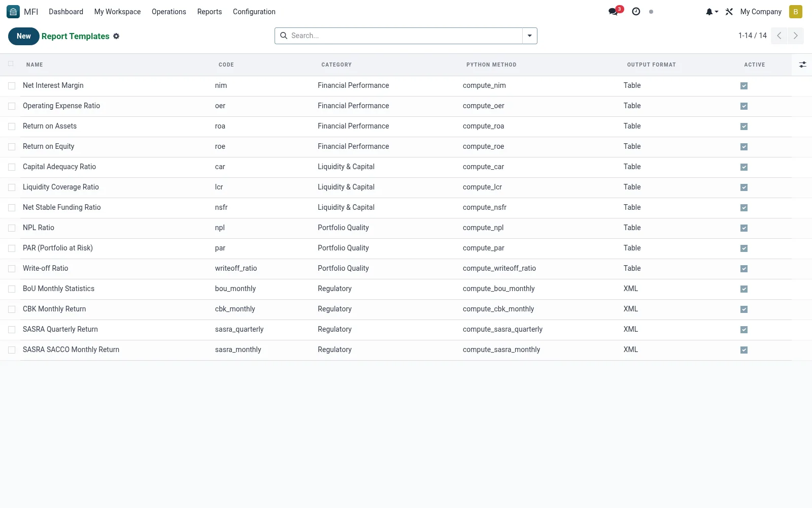The width and height of the screenshot is (812, 508).
Task: Create a New report template
Action: (24, 36)
